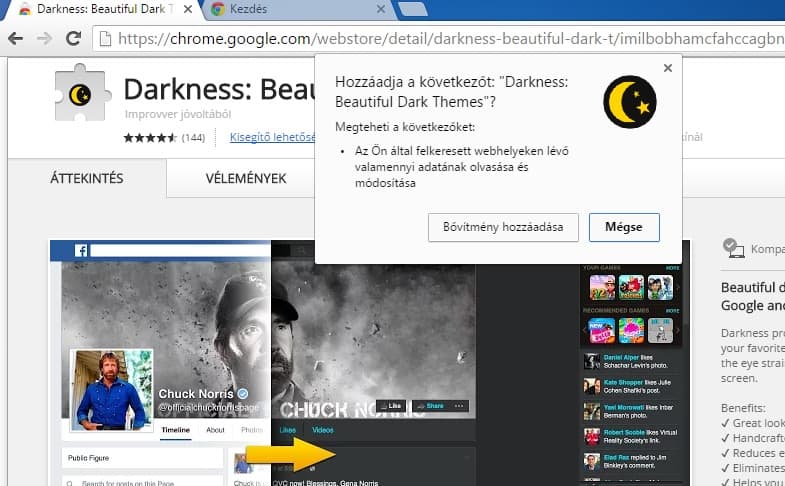Click the Chrome web store URL field

(441, 39)
